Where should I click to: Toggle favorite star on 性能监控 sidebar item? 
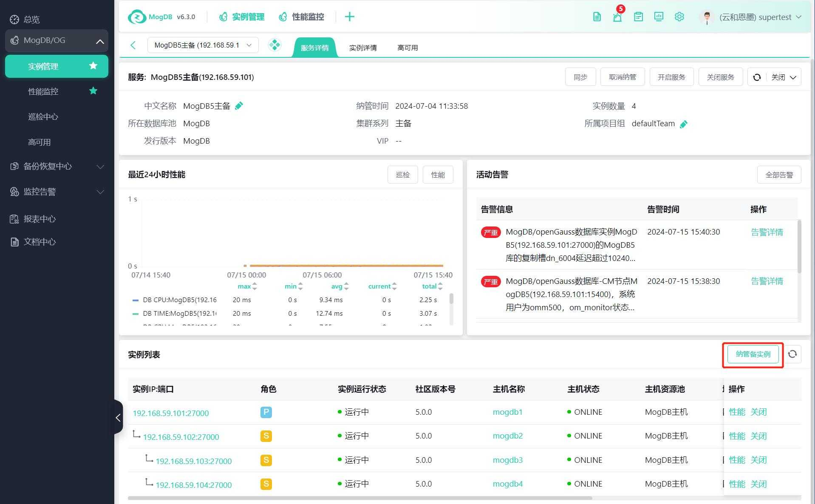tap(93, 91)
